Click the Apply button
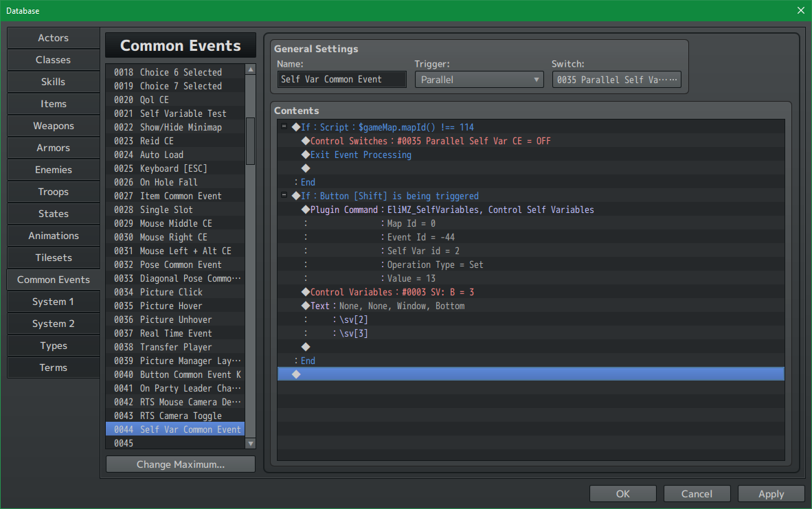 point(771,494)
